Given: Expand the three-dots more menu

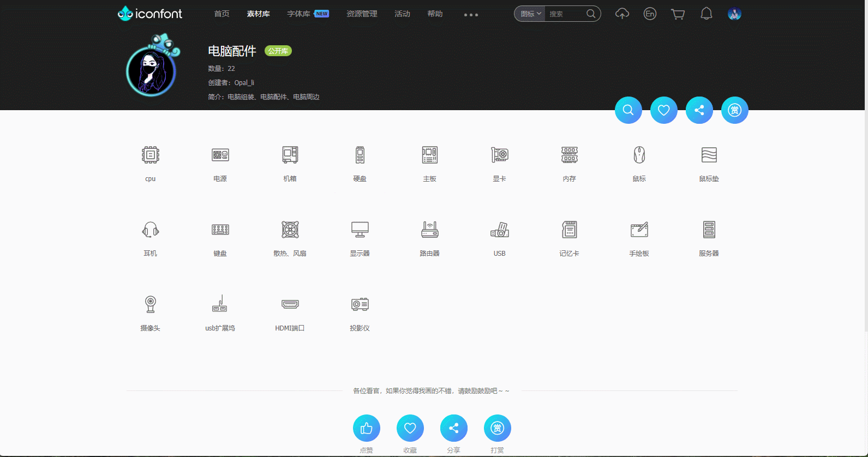Looking at the screenshot, I should point(471,15).
